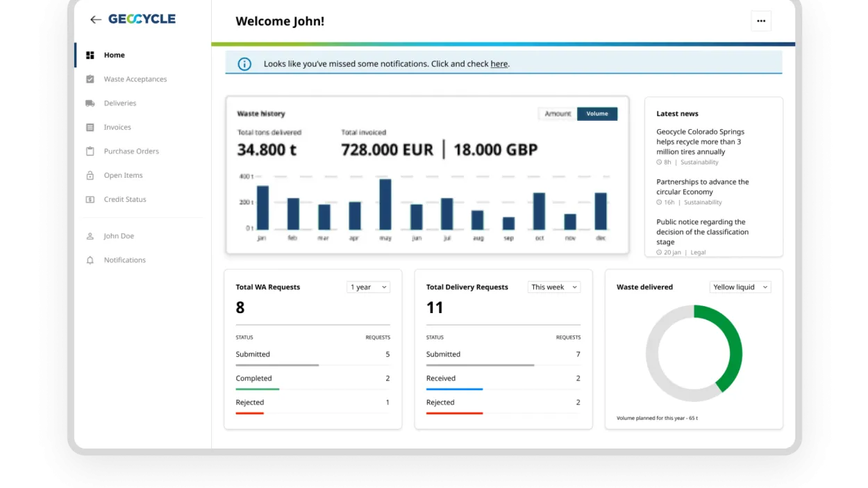The image size is (868, 488).
Task: Change waste type from Yellow liquid
Action: [x=740, y=287]
